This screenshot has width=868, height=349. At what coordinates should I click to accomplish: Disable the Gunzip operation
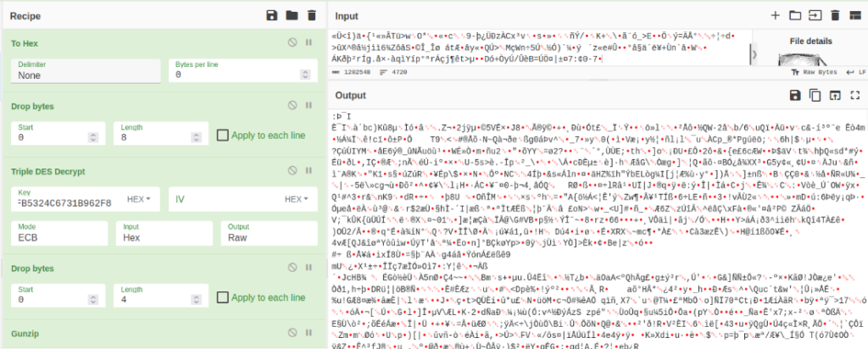[x=292, y=332]
